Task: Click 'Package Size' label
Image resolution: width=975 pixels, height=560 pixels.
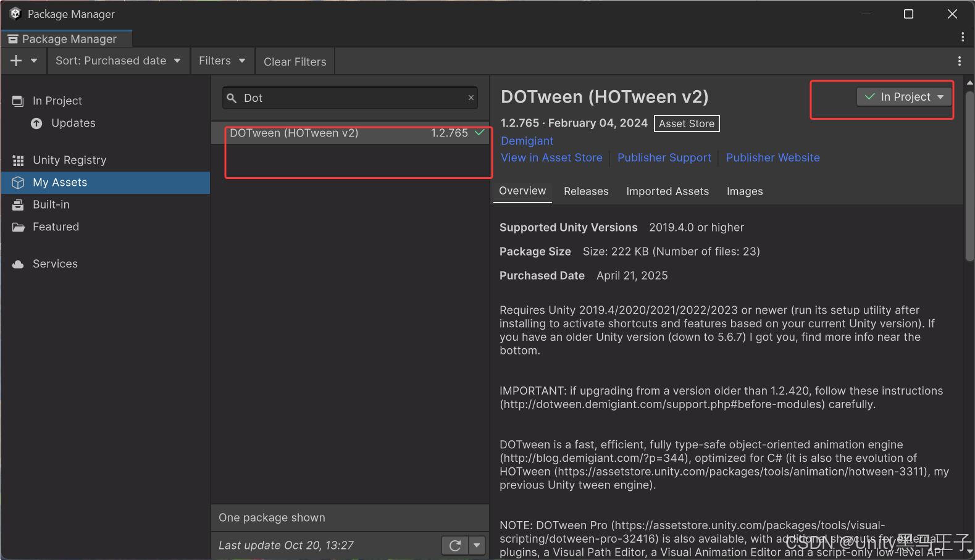Action: point(535,251)
